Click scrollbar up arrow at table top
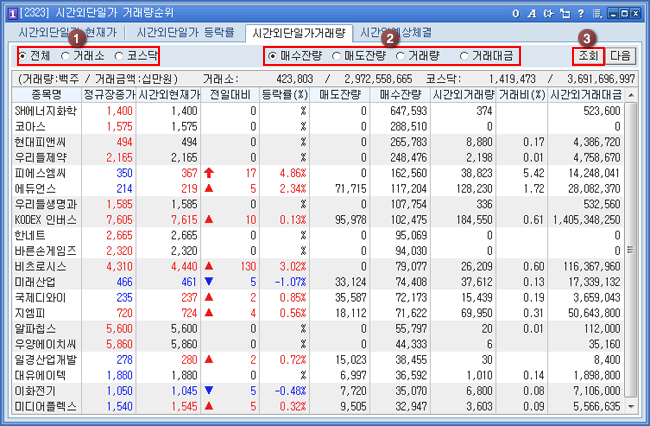The width and height of the screenshot is (650, 426). point(629,95)
